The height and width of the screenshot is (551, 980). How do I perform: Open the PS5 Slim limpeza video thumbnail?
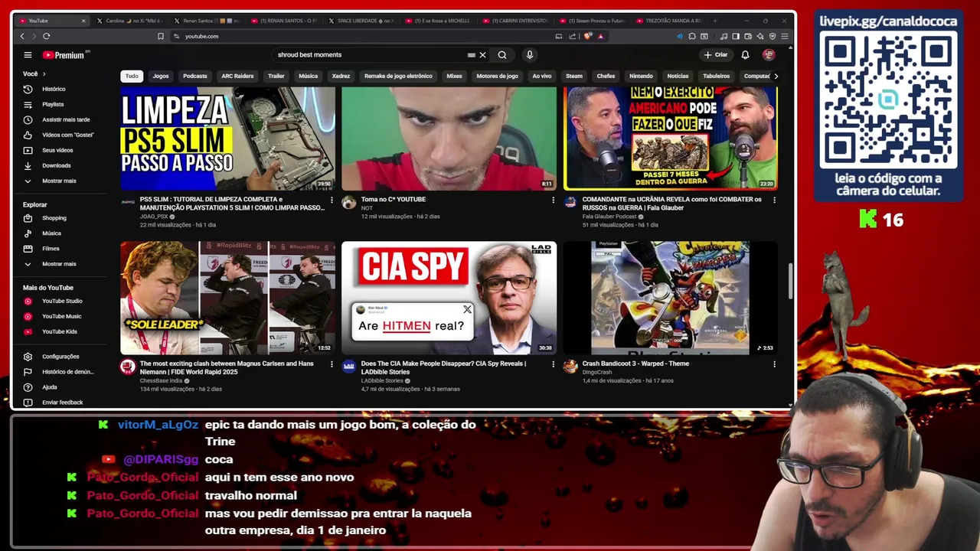pos(227,139)
